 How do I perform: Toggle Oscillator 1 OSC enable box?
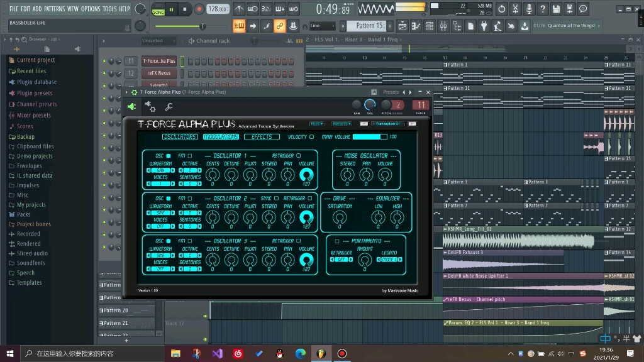coord(169,156)
